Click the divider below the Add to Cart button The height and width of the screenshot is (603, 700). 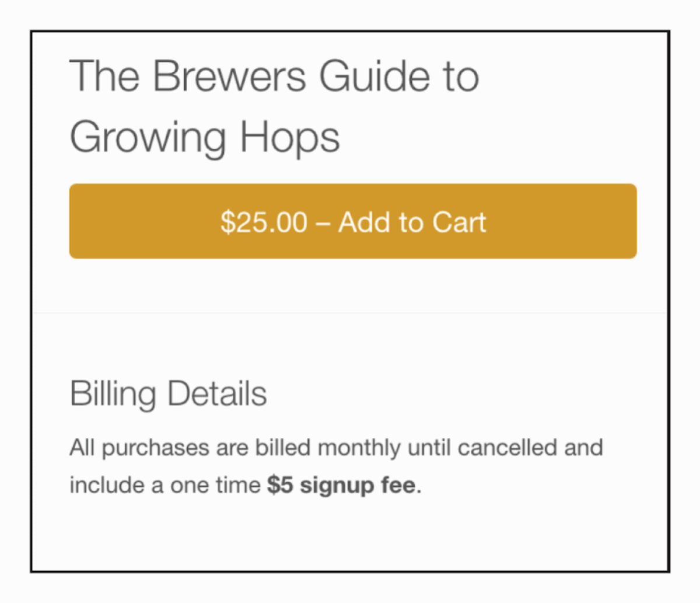(350, 313)
